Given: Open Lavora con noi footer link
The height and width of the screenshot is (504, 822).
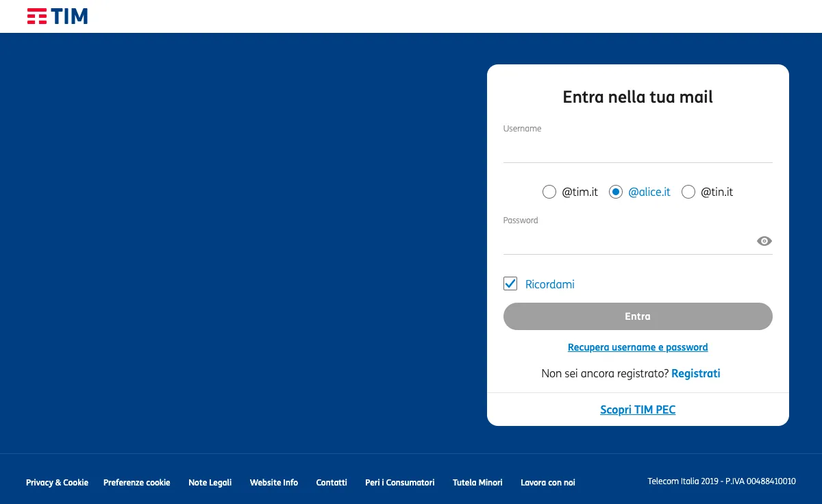Looking at the screenshot, I should coord(548,483).
